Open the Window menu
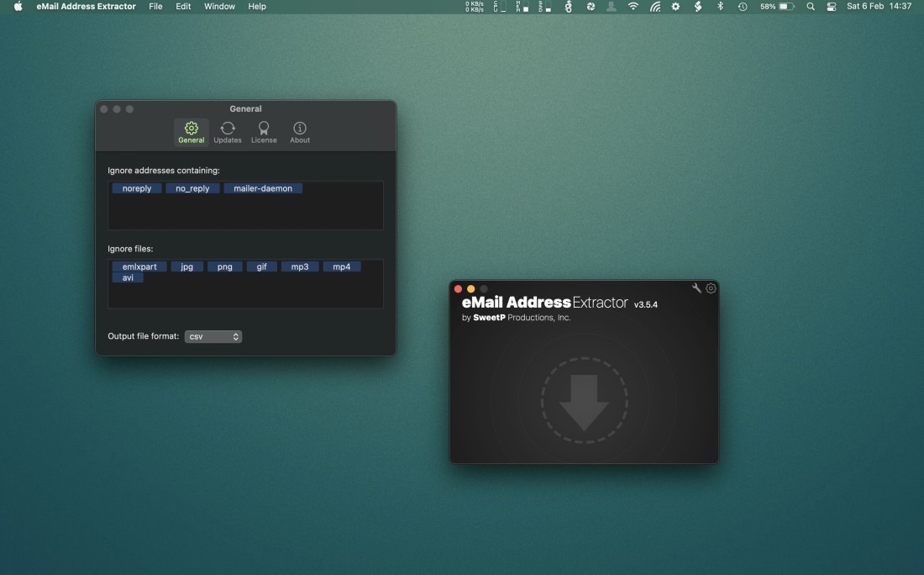The height and width of the screenshot is (575, 924). tap(219, 7)
